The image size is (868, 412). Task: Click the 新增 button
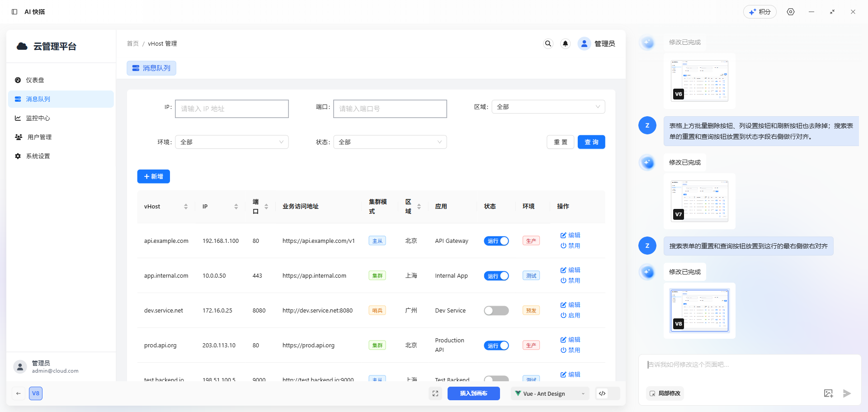pos(153,176)
